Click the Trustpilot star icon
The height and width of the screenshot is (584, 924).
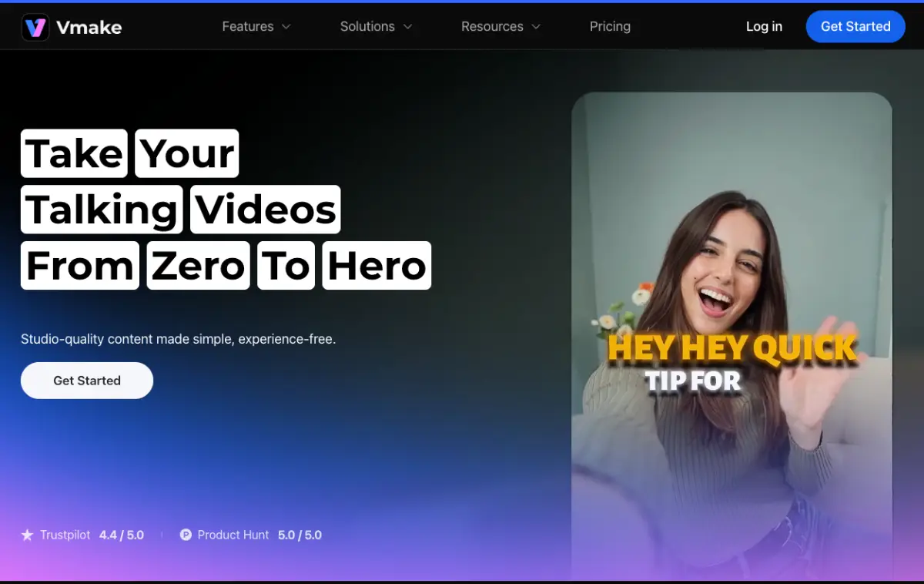coord(28,535)
